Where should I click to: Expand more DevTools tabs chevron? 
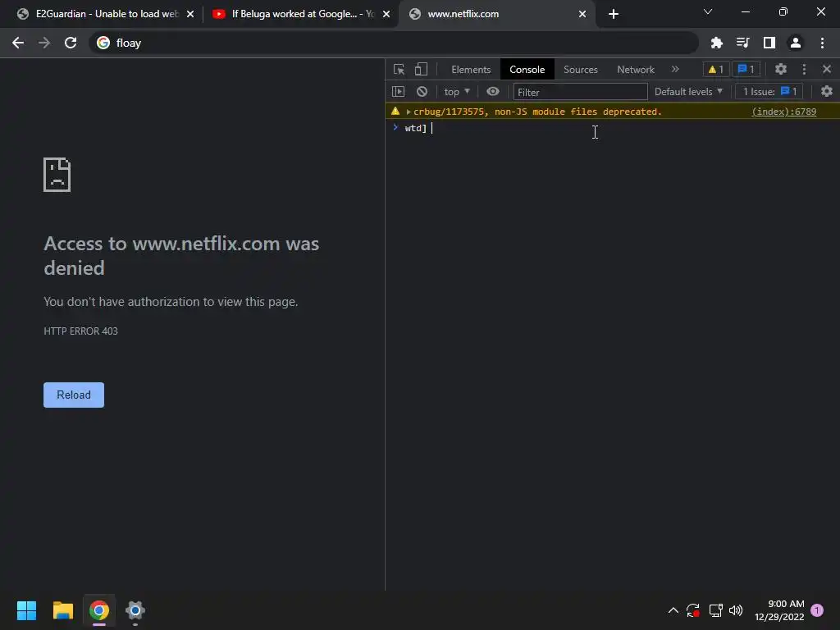tap(675, 69)
